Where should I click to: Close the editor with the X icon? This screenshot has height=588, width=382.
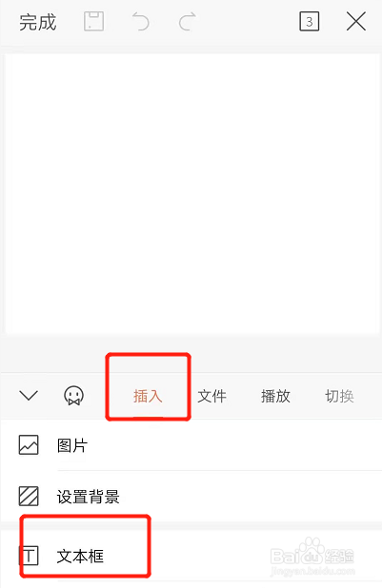pos(355,21)
